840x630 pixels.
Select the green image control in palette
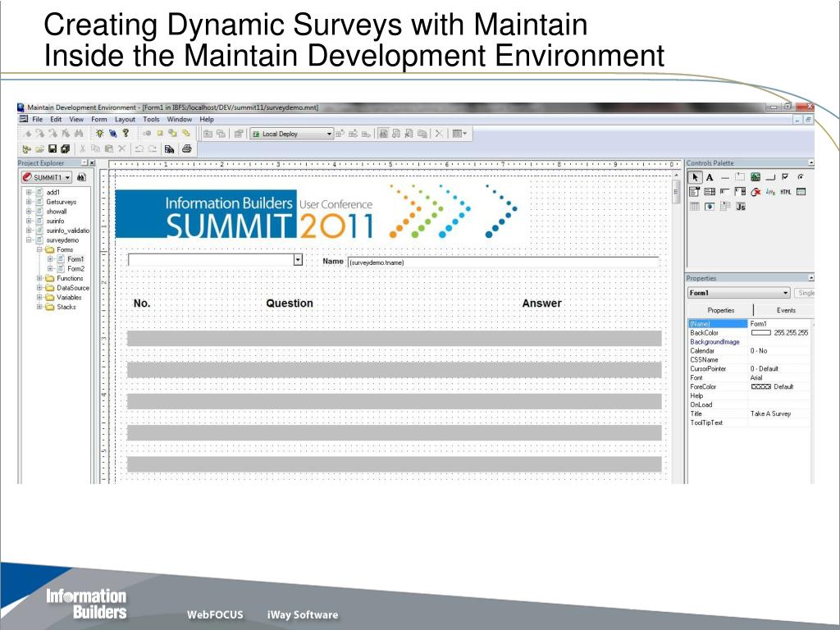pos(755,177)
